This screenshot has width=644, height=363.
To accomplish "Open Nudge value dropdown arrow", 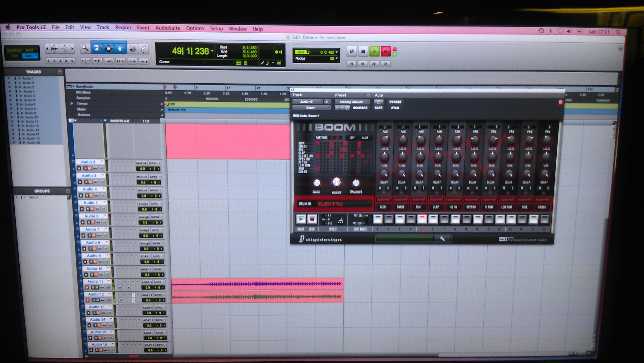I will 336,58.
